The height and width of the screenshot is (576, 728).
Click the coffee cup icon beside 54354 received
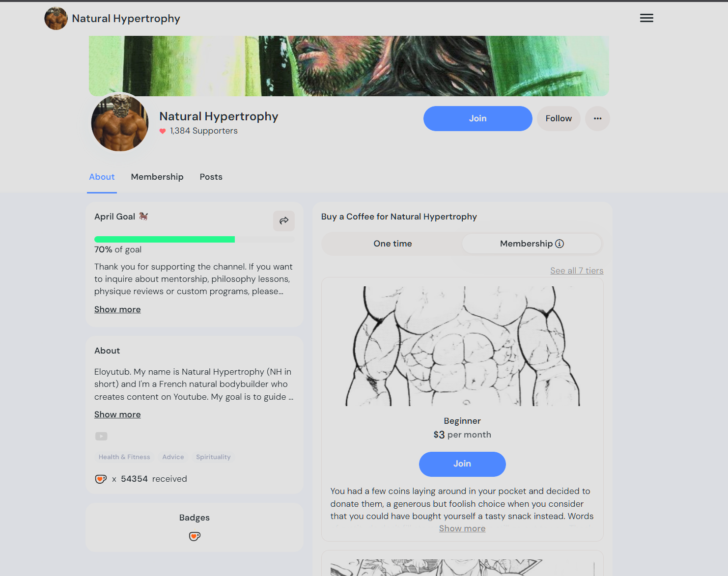pyautogui.click(x=101, y=479)
